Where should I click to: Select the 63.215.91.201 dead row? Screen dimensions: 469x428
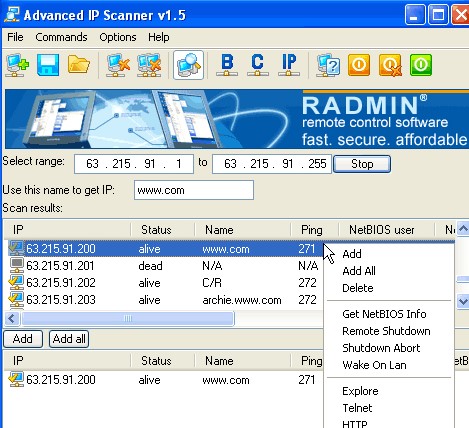click(x=165, y=266)
